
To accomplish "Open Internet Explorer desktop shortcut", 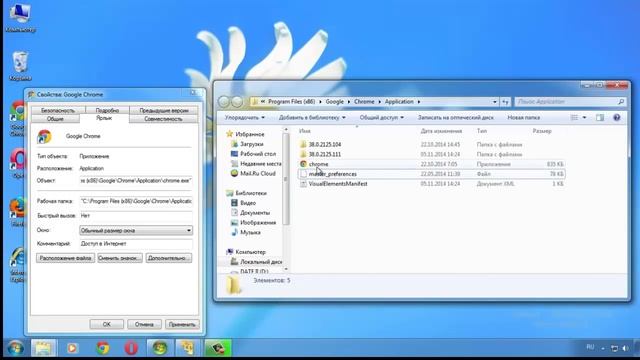I will [18, 264].
